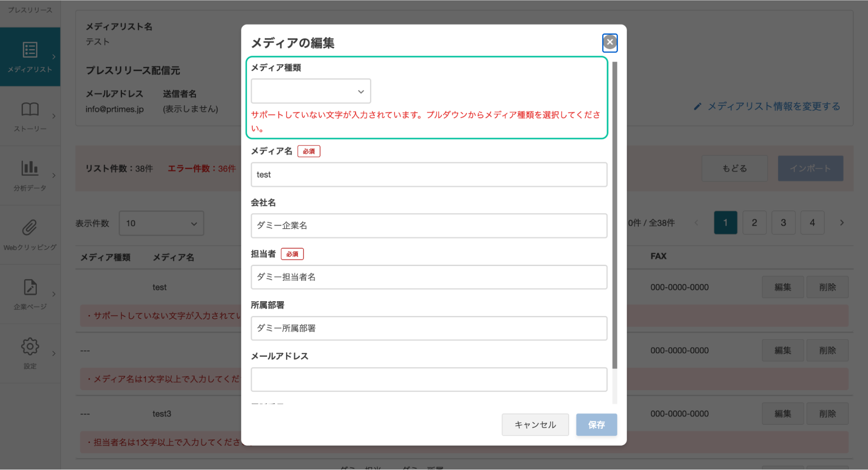Click 編集 button in the test row
This screenshot has width=868, height=470.
click(782, 287)
